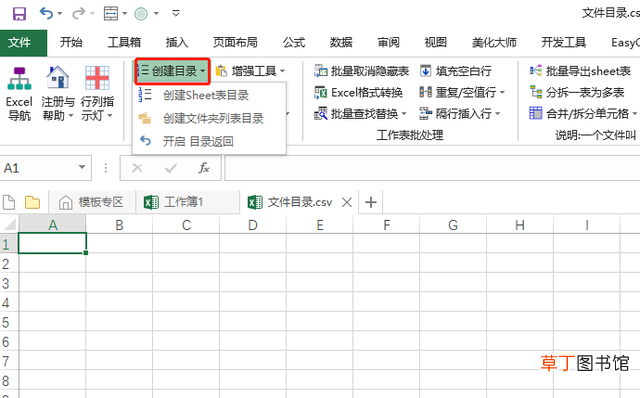Screen dimensions: 640x398
Task: Open the Undo history dropdown arrow
Action: pos(60,13)
